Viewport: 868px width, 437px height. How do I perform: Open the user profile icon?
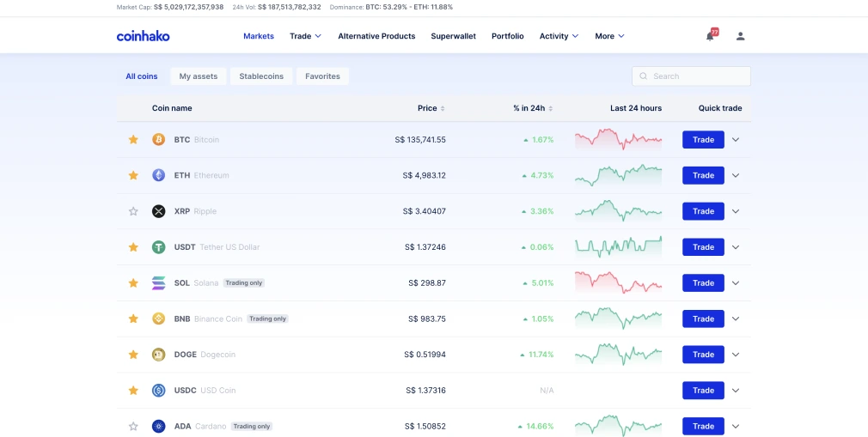740,36
